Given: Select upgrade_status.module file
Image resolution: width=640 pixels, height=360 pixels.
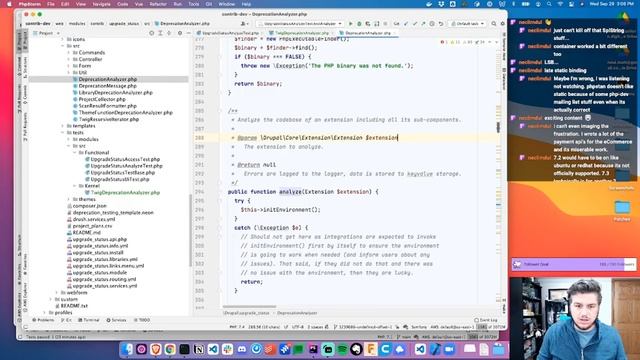Looking at the screenshot, I should [100, 273].
